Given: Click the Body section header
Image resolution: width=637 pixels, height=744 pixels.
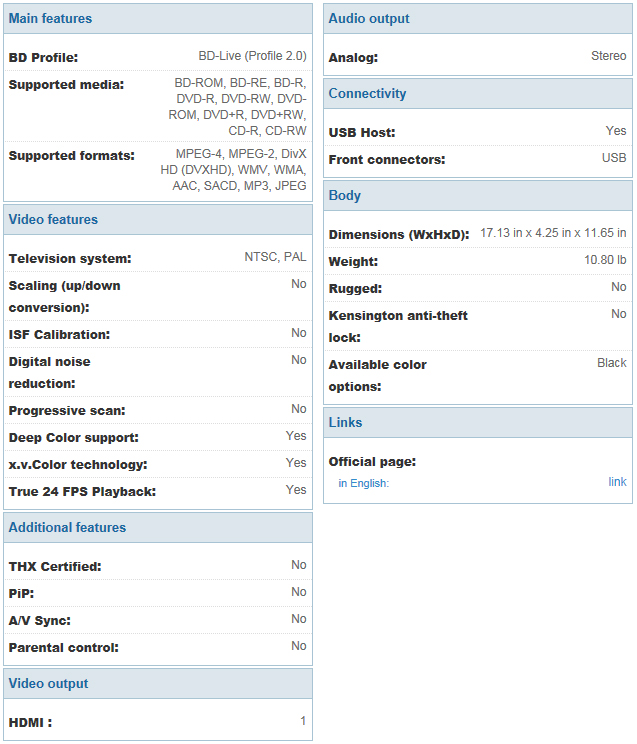Looking at the screenshot, I should click(478, 195).
